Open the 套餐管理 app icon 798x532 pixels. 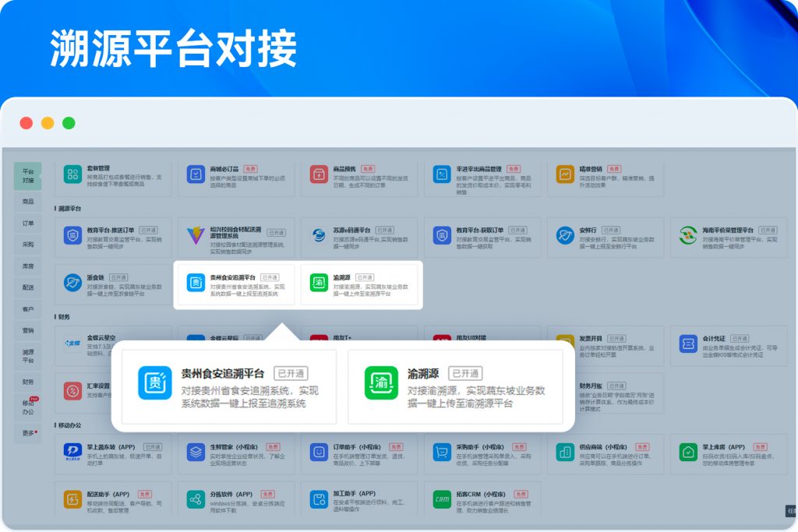73,174
